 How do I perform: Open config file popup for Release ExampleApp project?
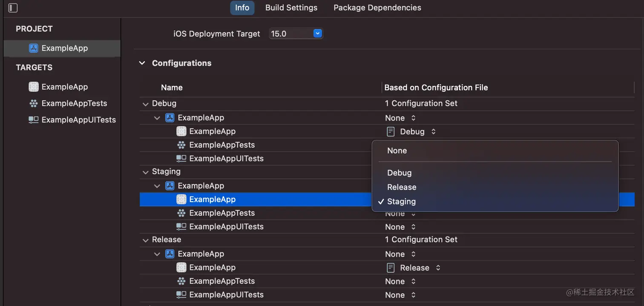400,254
